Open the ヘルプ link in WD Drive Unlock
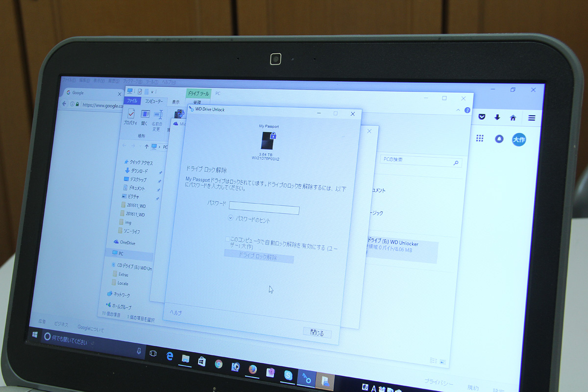This screenshot has height=392, width=588. tap(175, 312)
